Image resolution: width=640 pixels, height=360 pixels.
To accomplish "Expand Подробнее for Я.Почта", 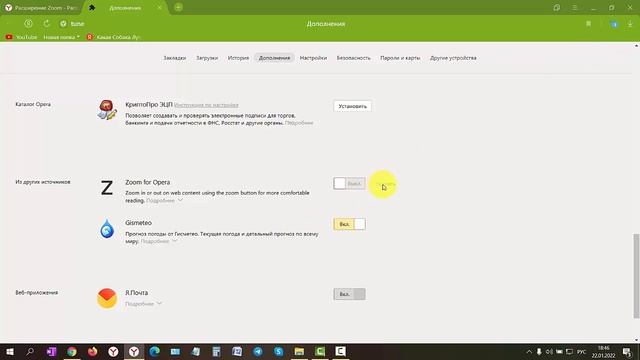I will 143,304.
